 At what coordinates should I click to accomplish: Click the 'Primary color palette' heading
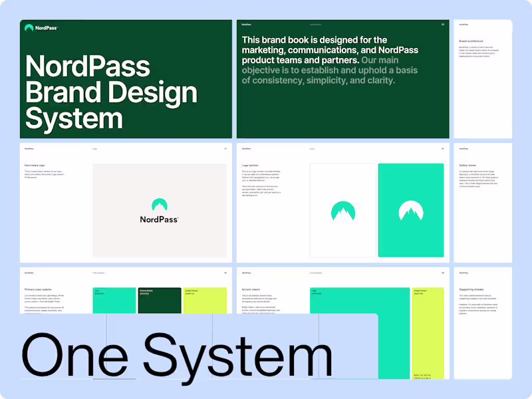38,289
